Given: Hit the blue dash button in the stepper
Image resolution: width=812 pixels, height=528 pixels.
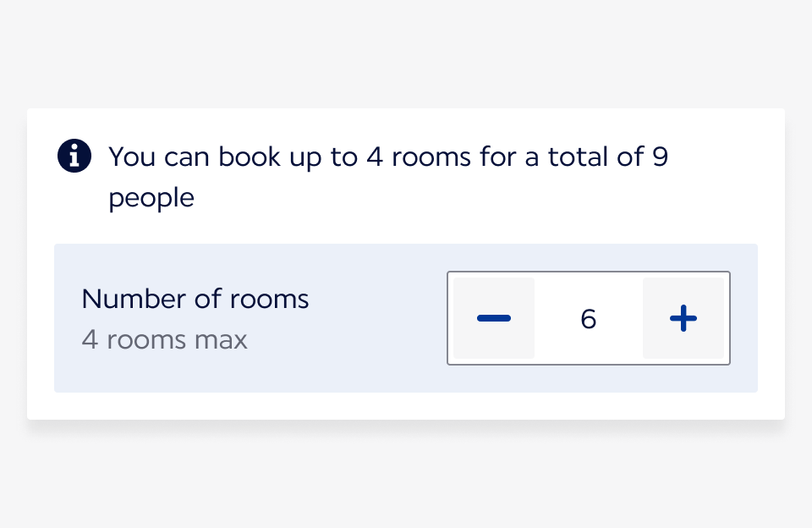Looking at the screenshot, I should (x=494, y=318).
